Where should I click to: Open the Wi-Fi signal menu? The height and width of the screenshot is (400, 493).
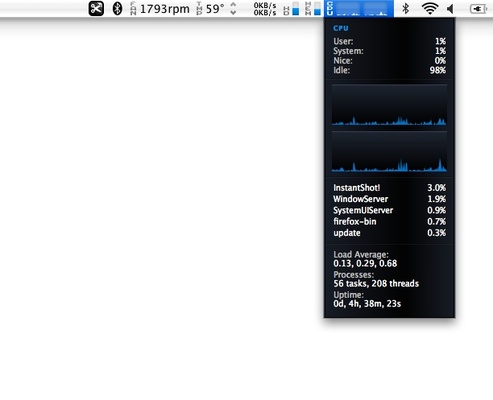coord(430,9)
